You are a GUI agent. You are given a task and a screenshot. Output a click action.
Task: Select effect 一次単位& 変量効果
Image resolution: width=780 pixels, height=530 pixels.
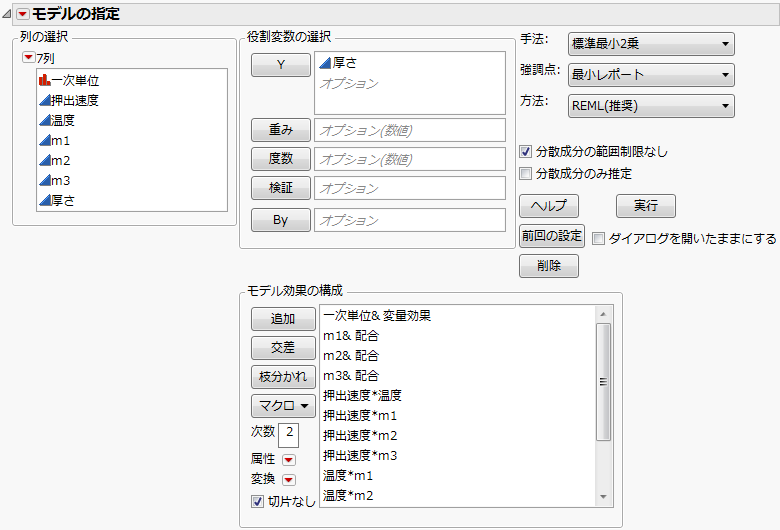pos(377,316)
